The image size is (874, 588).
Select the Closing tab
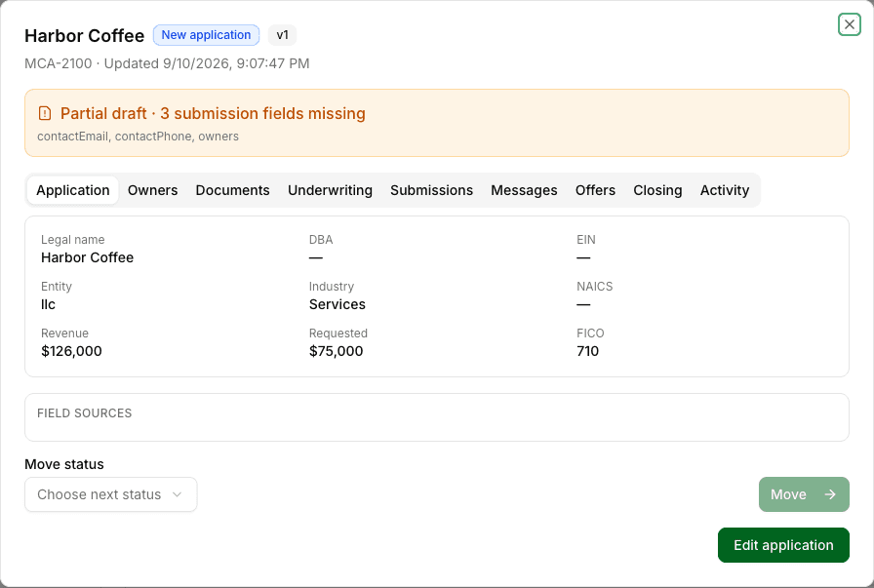tap(657, 190)
